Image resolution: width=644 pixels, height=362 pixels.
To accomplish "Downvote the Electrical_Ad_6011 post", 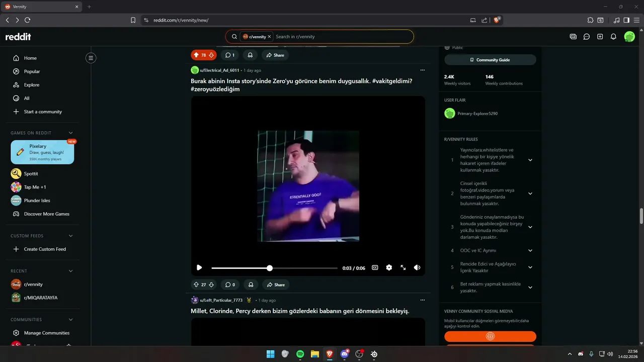I will (211, 285).
